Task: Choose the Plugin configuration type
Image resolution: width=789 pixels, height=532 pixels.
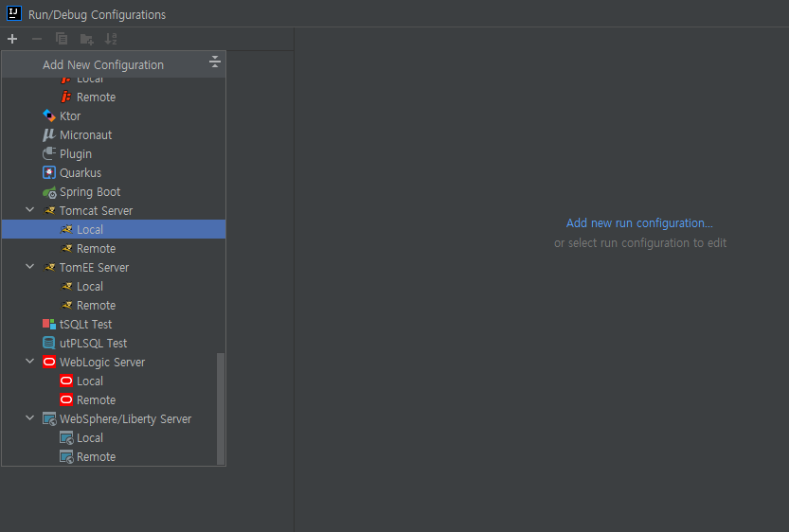Action: pos(114,154)
